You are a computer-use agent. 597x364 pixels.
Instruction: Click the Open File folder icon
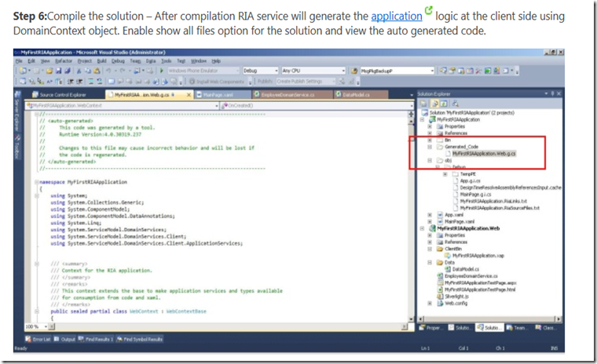point(49,71)
